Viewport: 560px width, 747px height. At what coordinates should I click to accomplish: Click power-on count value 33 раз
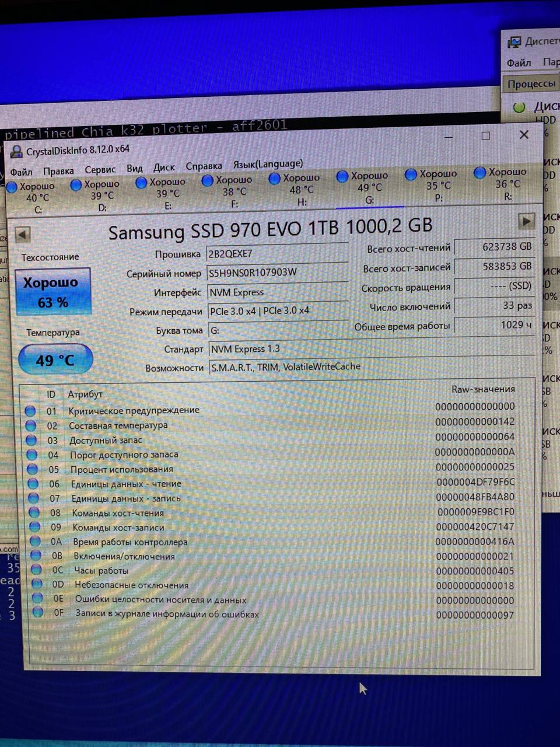pyautogui.click(x=495, y=305)
